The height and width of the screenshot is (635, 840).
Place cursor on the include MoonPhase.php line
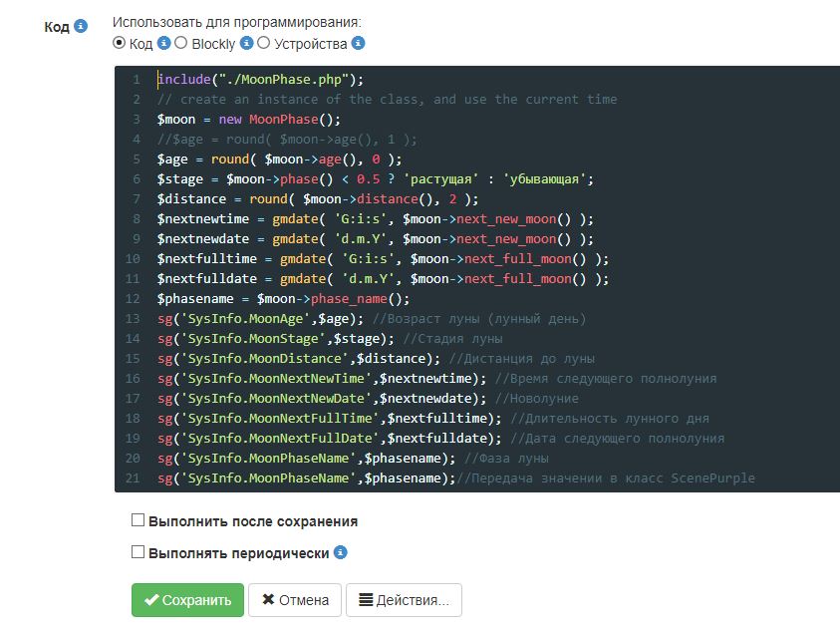coord(249,79)
